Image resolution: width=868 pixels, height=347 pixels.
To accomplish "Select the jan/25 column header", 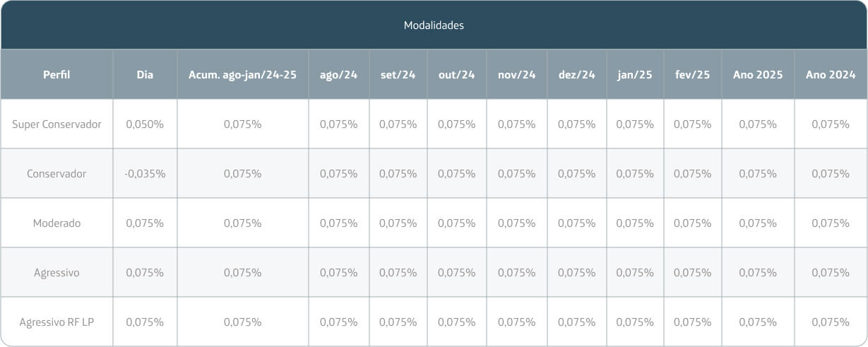I will point(635,74).
